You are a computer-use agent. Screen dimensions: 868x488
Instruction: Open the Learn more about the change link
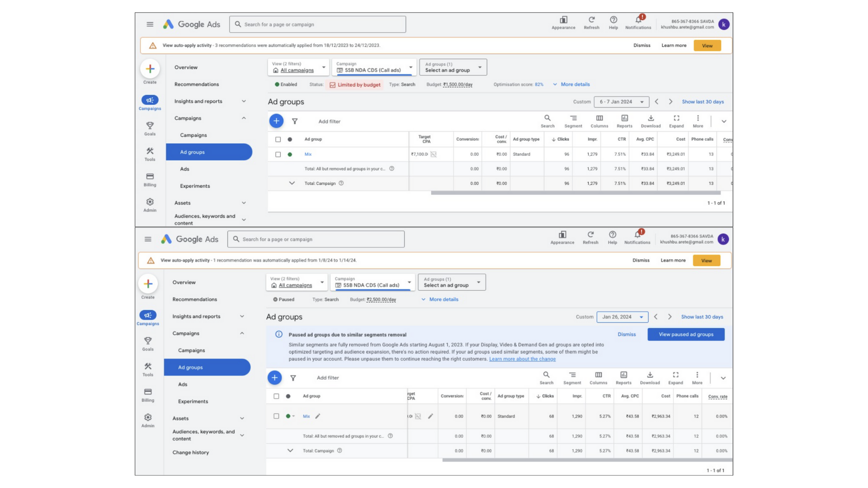[x=522, y=359]
